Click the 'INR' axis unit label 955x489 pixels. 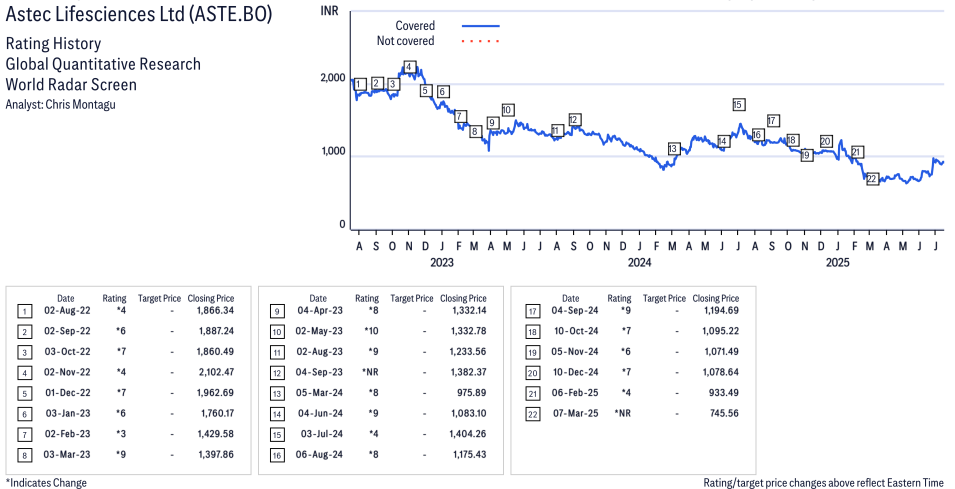click(329, 10)
